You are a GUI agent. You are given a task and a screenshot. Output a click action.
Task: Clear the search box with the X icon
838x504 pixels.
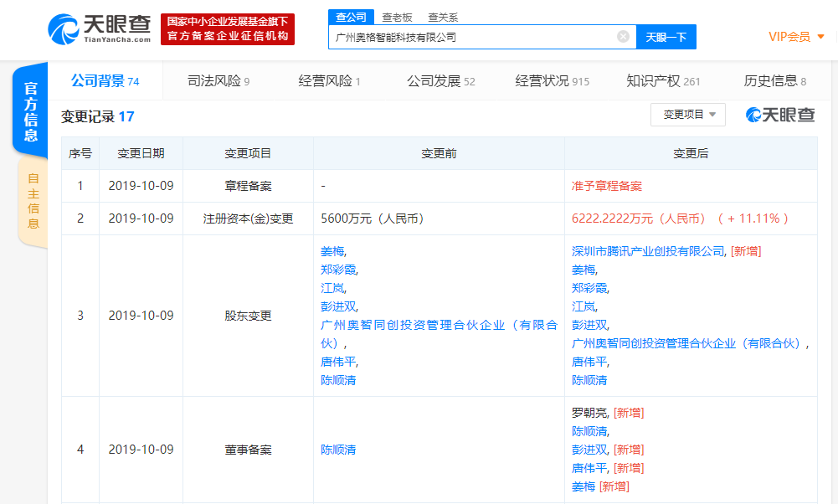tap(623, 37)
